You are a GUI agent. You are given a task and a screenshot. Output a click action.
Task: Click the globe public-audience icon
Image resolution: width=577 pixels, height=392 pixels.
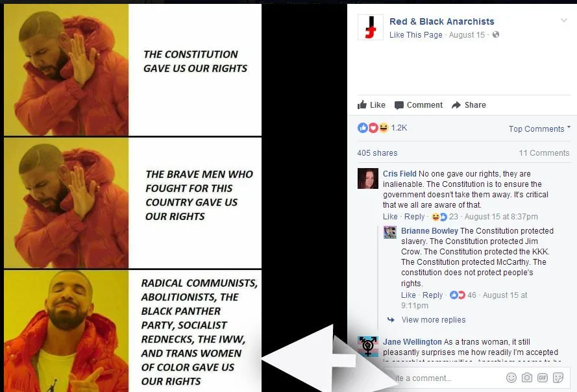[x=496, y=34]
